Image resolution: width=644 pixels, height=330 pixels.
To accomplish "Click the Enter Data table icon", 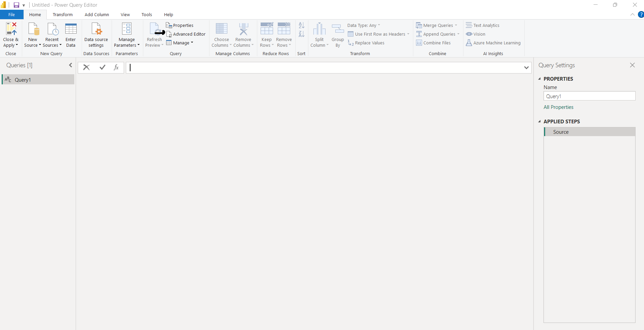I will pos(71,29).
